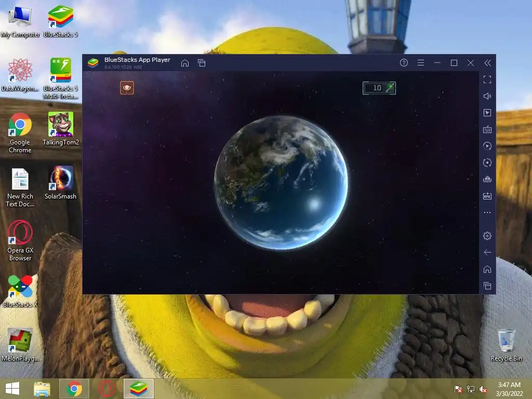Click the BlueStacks logo in the title bar

93,63
